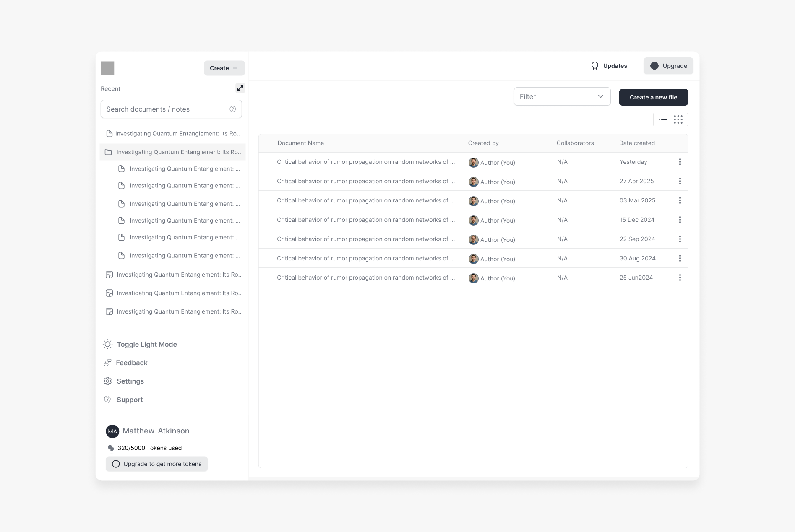Screen dimensions: 795x532
Task: Open the first note item below the folder
Action: point(173,275)
